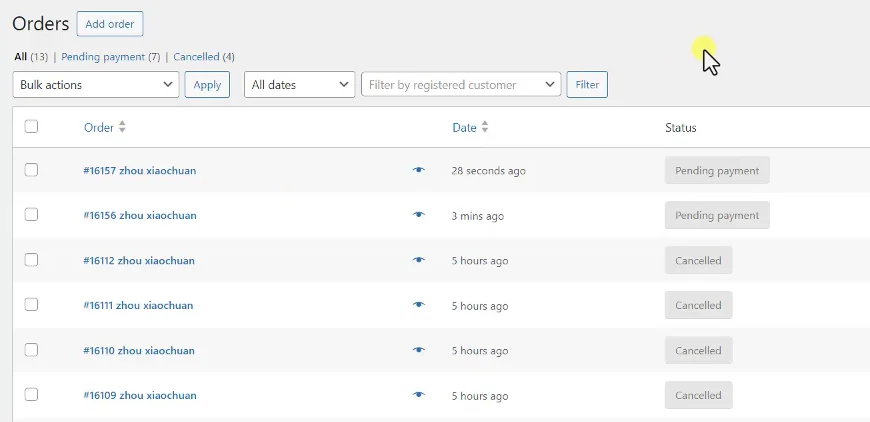
Task: Click the Order column header link
Action: click(99, 128)
